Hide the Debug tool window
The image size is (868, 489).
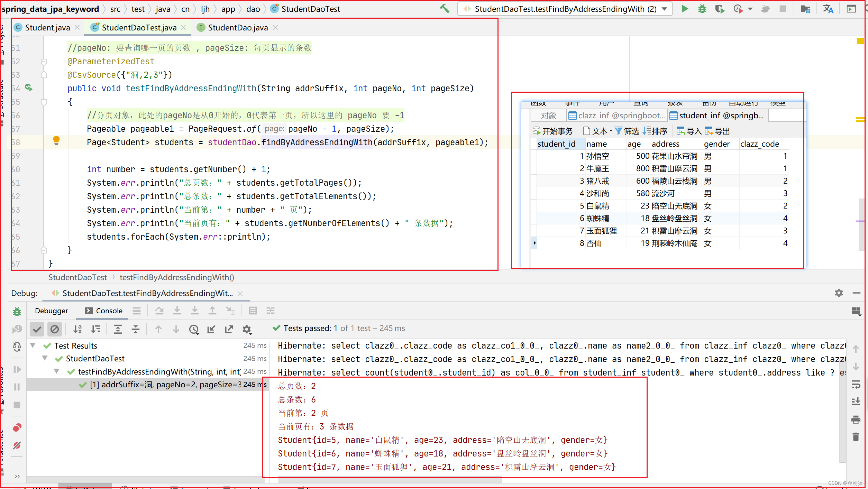[857, 293]
